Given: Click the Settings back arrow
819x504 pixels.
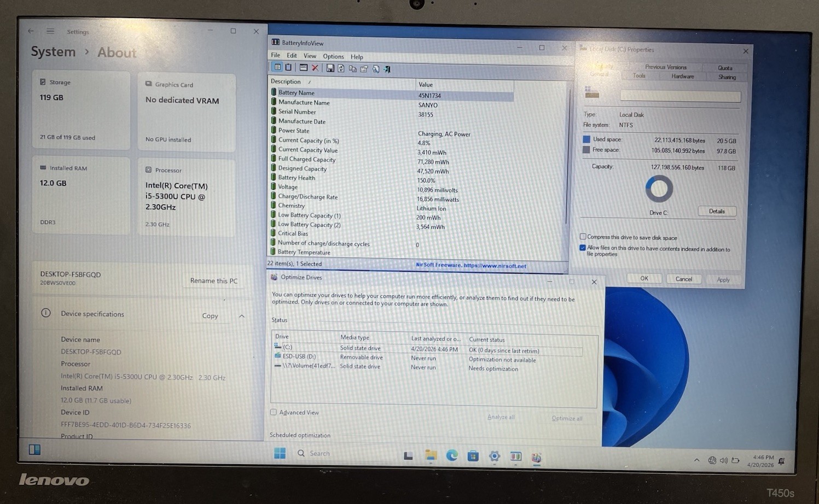Looking at the screenshot, I should pos(31,31).
